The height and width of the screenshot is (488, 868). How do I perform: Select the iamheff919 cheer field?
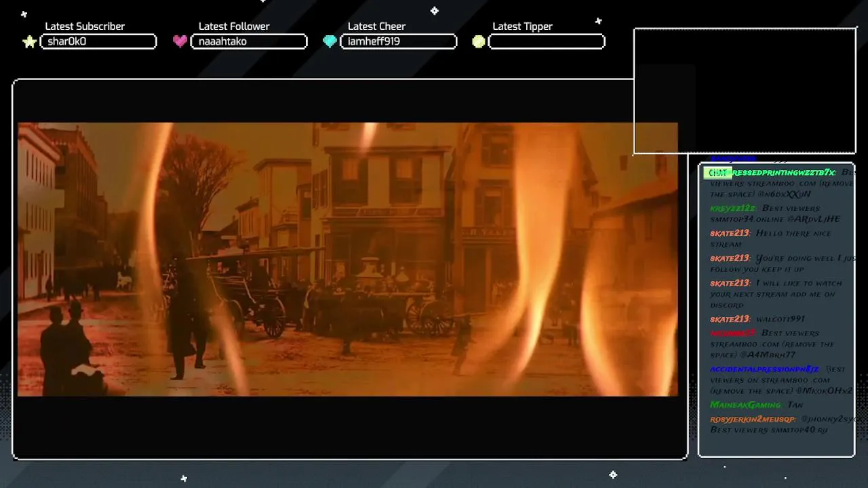tap(398, 41)
